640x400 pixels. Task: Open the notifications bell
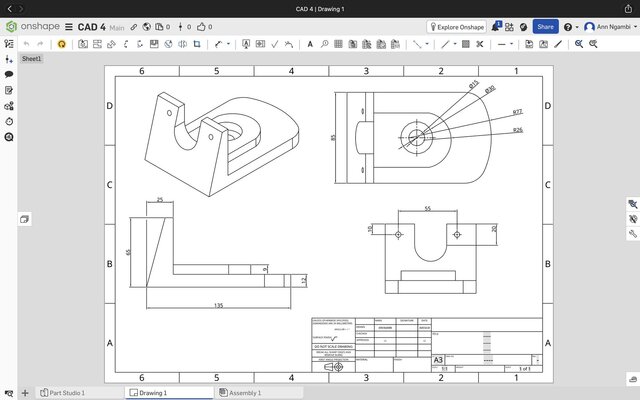[496, 27]
